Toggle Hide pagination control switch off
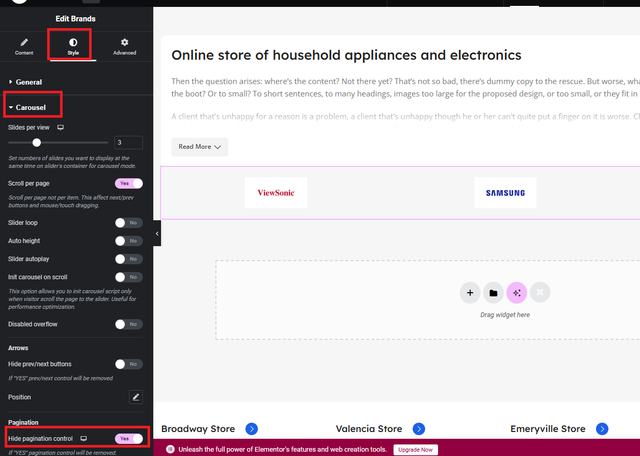The image size is (640, 456). [129, 438]
